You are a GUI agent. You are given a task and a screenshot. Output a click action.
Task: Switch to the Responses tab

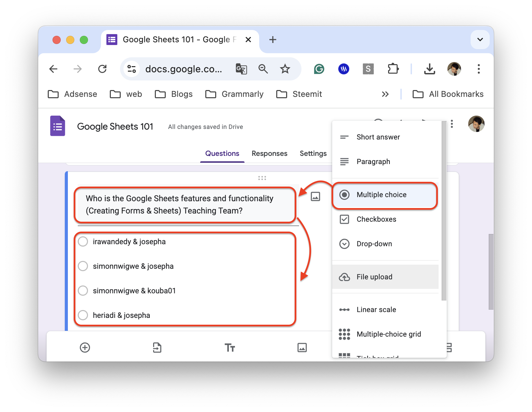tap(269, 153)
